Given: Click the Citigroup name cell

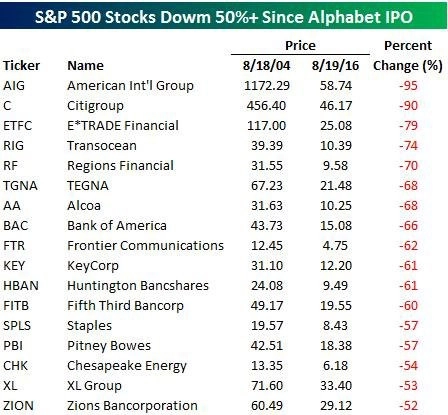Looking at the screenshot, I should [95, 106].
